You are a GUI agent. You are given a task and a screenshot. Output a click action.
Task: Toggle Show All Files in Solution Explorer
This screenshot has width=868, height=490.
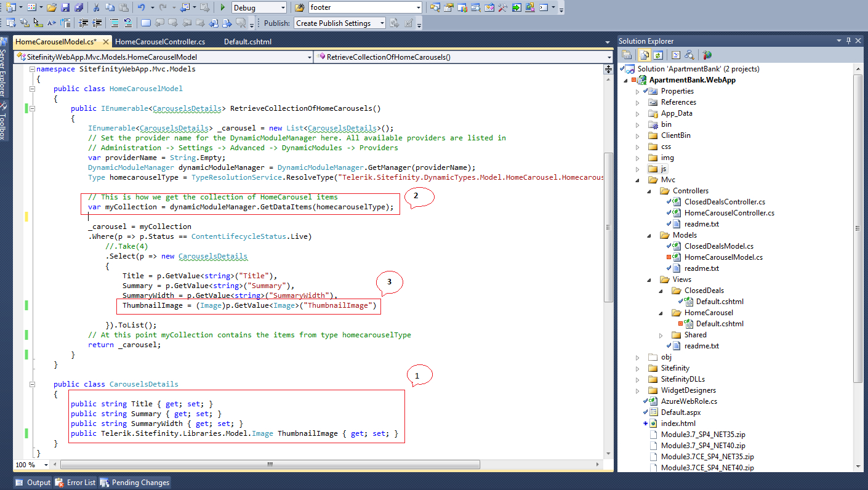pyautogui.click(x=644, y=55)
